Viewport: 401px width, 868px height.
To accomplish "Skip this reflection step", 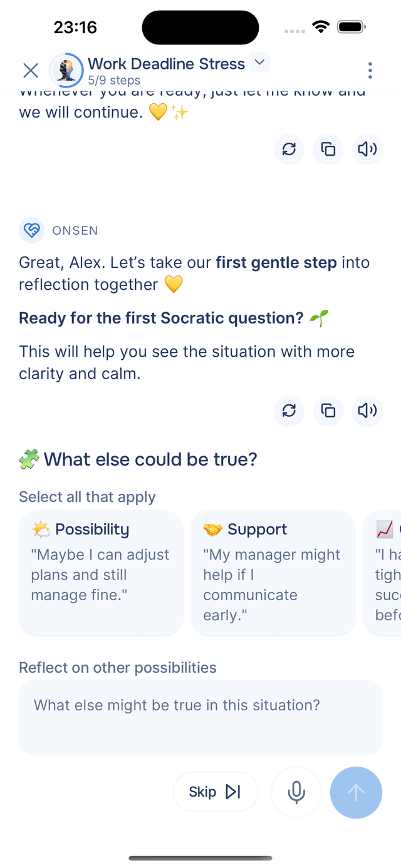I will (x=215, y=792).
